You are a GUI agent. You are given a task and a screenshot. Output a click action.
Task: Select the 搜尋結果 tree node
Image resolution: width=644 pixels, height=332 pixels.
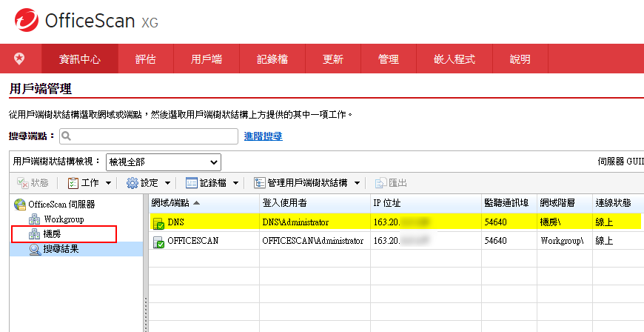click(61, 249)
